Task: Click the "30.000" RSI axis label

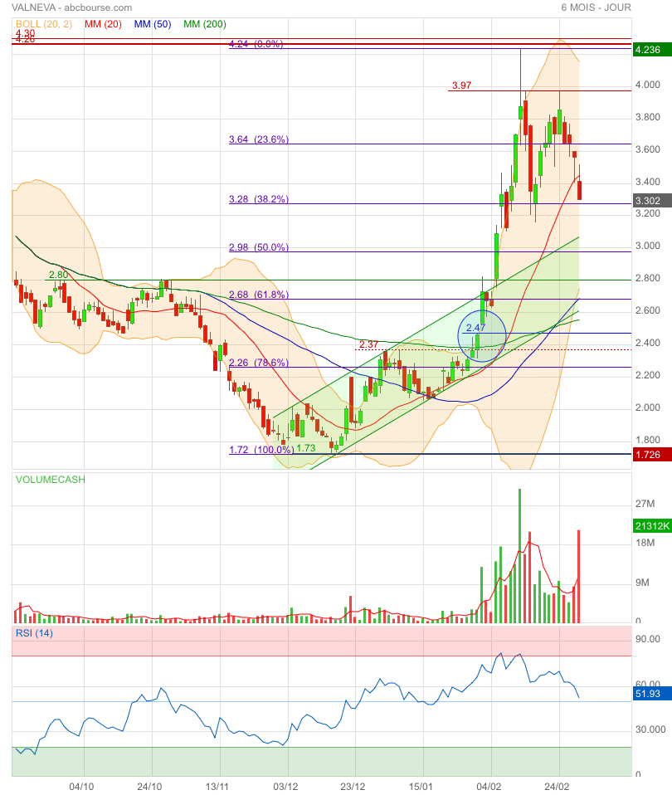Action: pyautogui.click(x=650, y=729)
